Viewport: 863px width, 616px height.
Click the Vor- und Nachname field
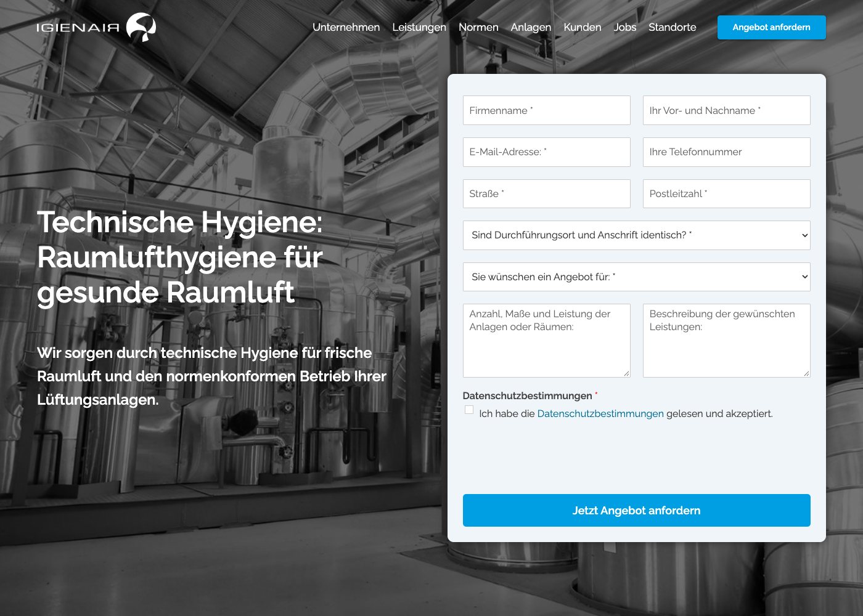727,110
